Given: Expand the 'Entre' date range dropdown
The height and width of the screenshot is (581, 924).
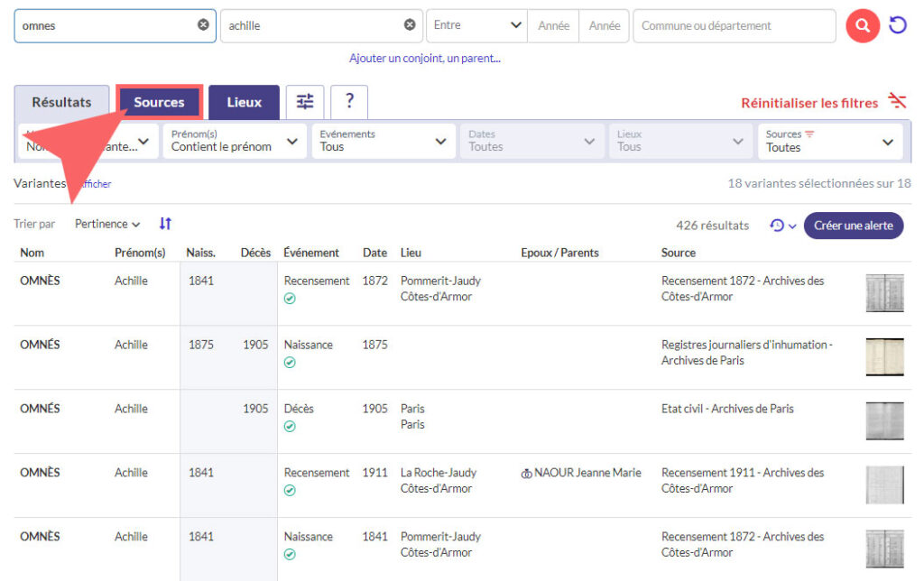Looking at the screenshot, I should pyautogui.click(x=476, y=26).
